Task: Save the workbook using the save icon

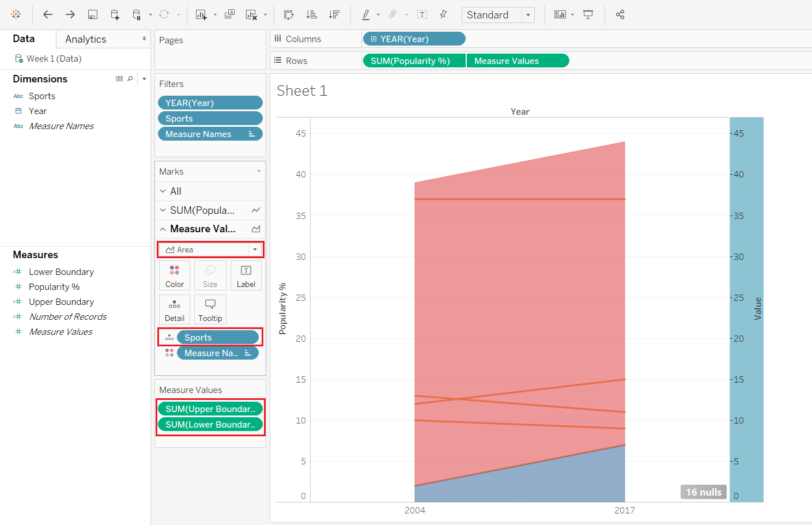Action: click(x=93, y=14)
